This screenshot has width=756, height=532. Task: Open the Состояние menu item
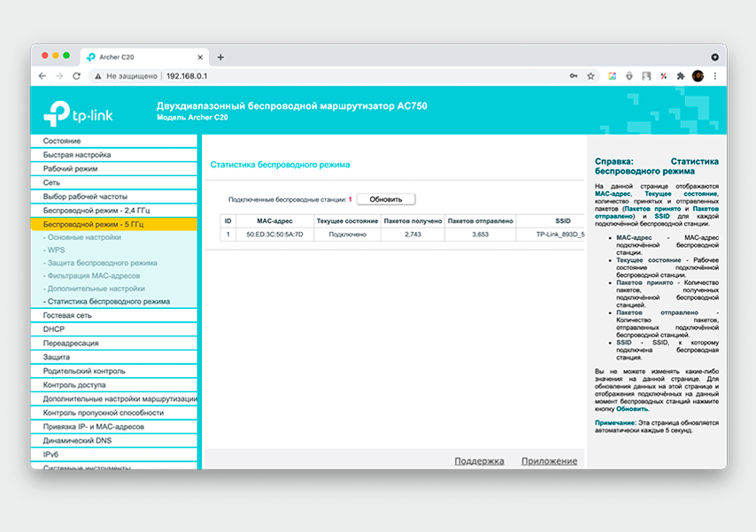[114, 141]
